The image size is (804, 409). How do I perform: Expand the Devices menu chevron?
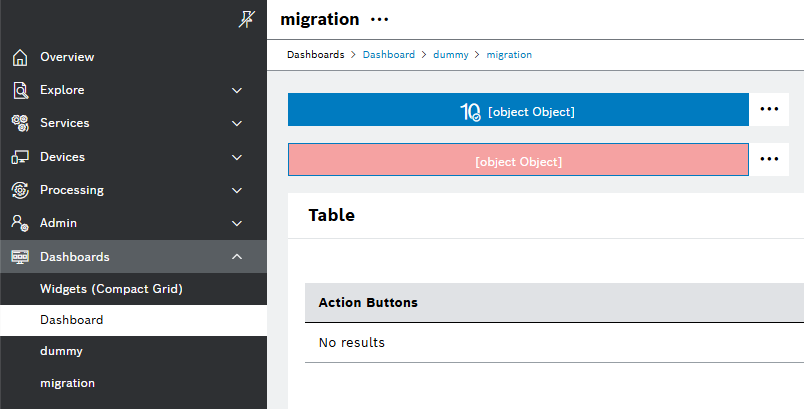tap(237, 157)
